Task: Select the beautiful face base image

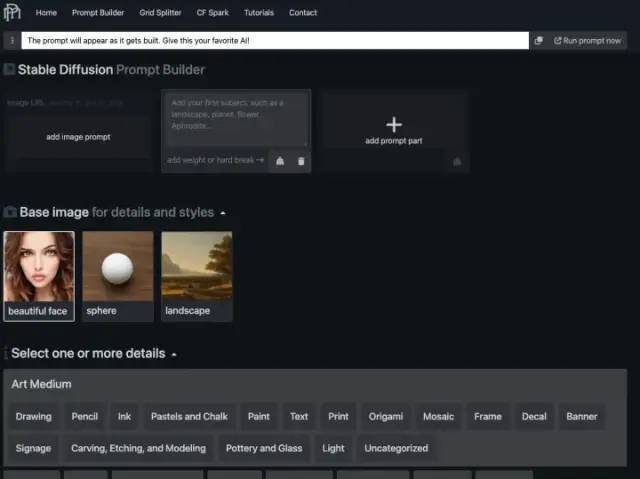Action: click(x=39, y=276)
